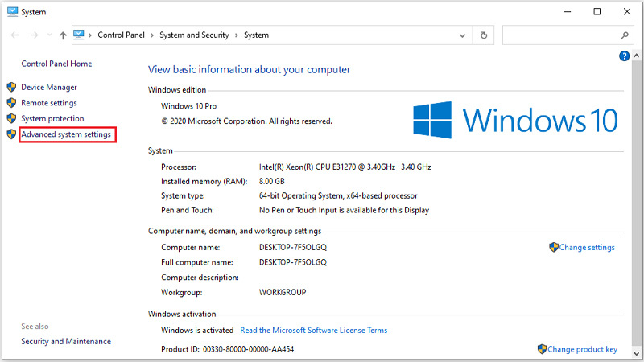Read the Microsoft Software License Terms

[x=313, y=330]
